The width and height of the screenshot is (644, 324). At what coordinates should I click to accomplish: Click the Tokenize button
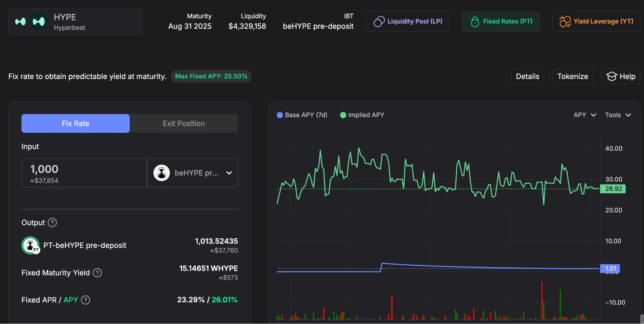click(572, 76)
